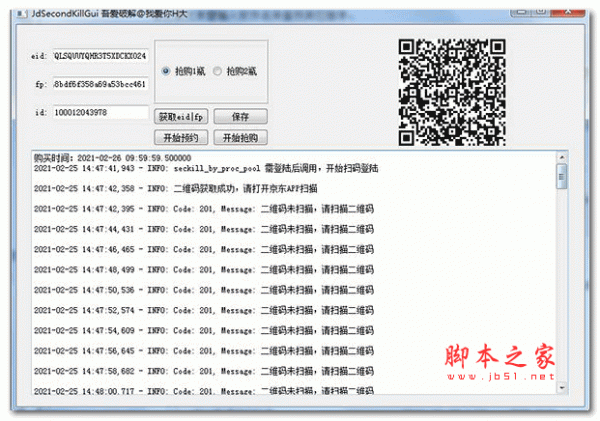Close the JdSecondKillGui window
600x421 pixels.
568,12
